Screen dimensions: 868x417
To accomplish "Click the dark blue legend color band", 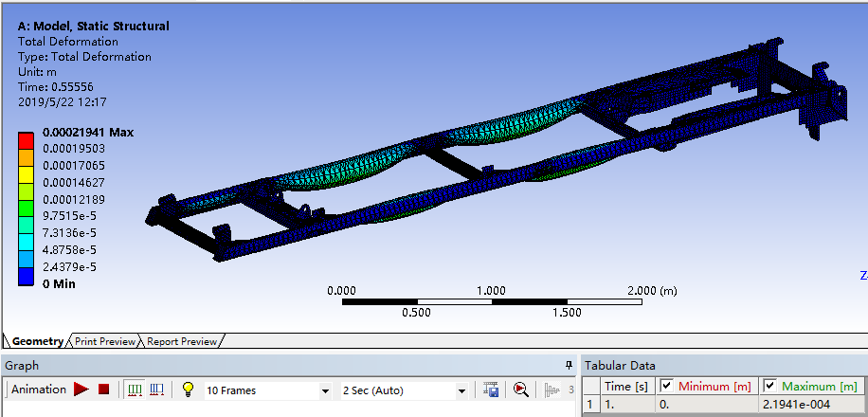I will tap(26, 277).
